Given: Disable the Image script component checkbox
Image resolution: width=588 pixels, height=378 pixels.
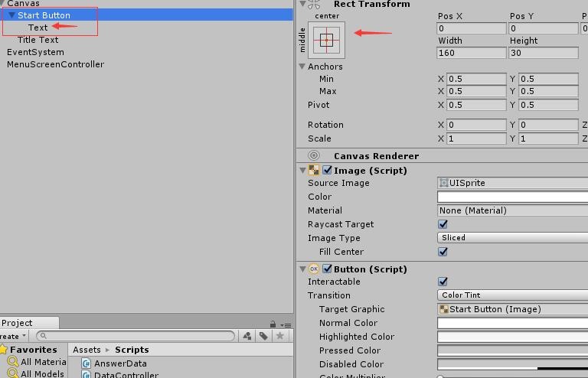Looking at the screenshot, I should coord(327,170).
